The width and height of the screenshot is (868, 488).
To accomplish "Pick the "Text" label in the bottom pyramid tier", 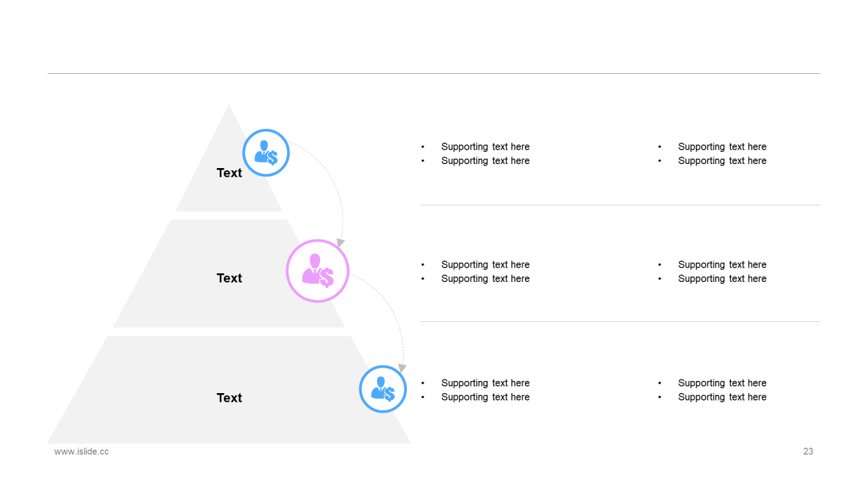I will tap(229, 398).
